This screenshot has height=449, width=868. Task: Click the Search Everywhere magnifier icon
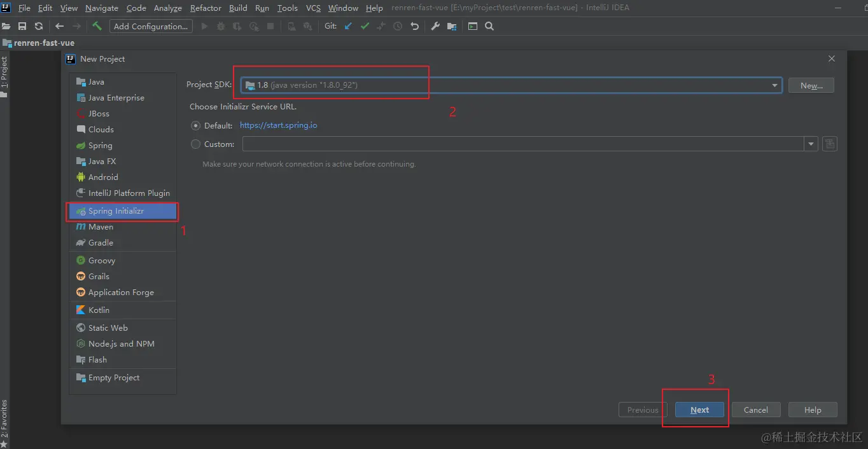click(489, 26)
